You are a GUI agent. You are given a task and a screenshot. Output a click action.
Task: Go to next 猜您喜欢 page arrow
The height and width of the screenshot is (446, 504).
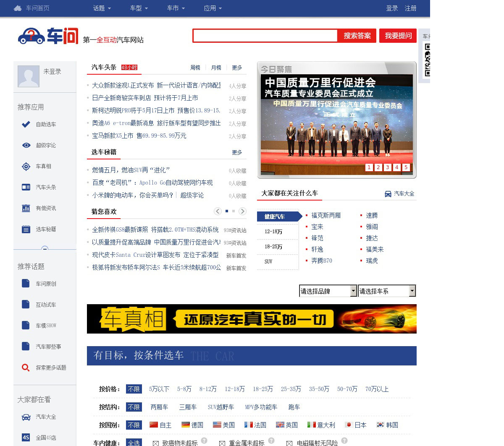point(242,211)
